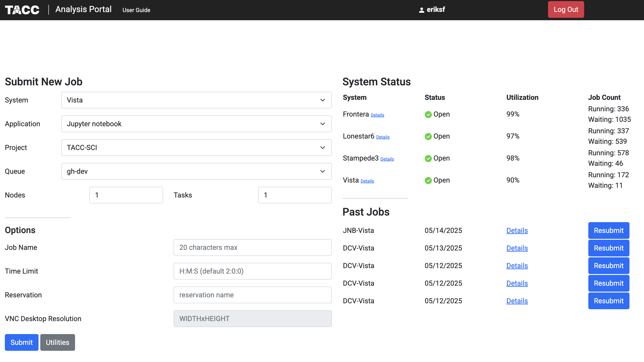Click the Status column header

tap(435, 97)
